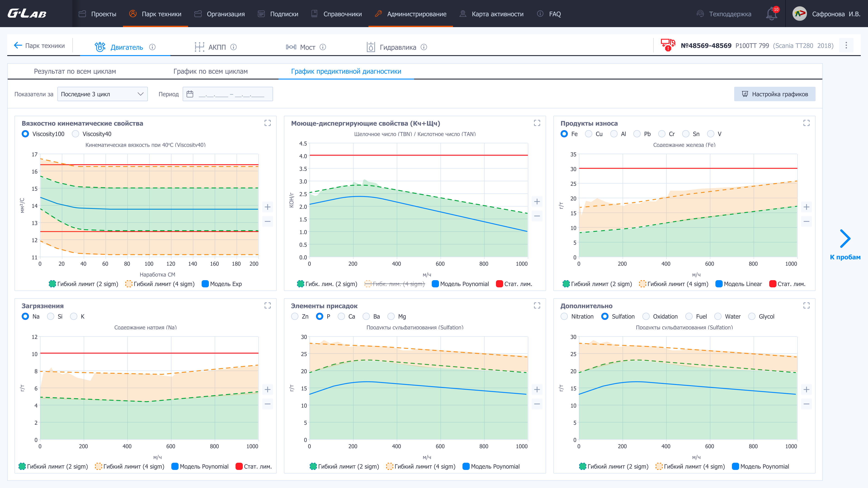This screenshot has height=488, width=868.
Task: Toggle Гибк. лим. (4 sigm) legend swatch
Action: click(368, 284)
